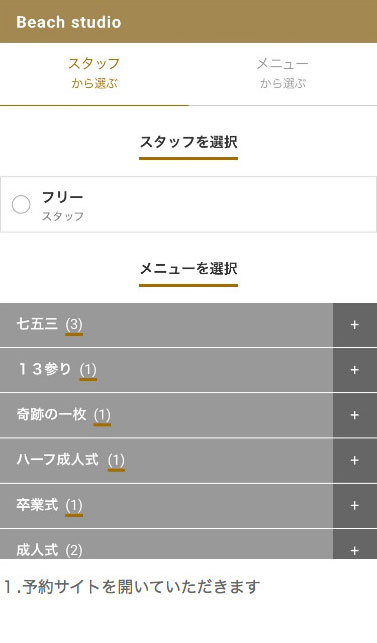Screen dimensions: 377x643
Task: Open 奇跡の一枚 using its plus icon
Action: tap(355, 415)
